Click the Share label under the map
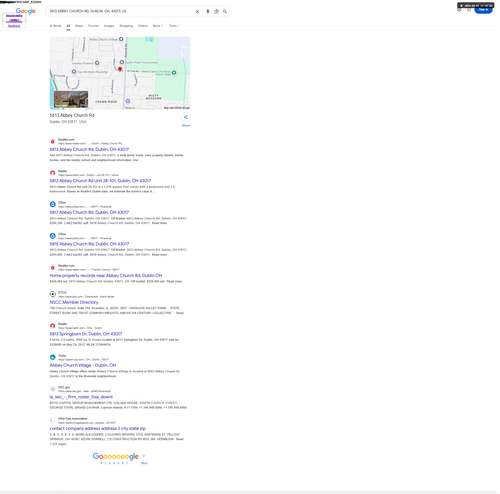Image resolution: width=500 pixels, height=494 pixels. pos(186,126)
